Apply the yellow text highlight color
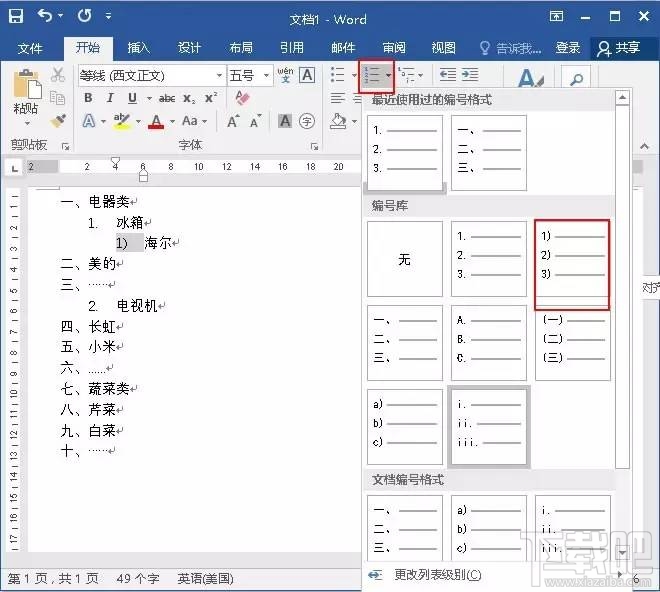The height and width of the screenshot is (592, 660). (x=122, y=121)
